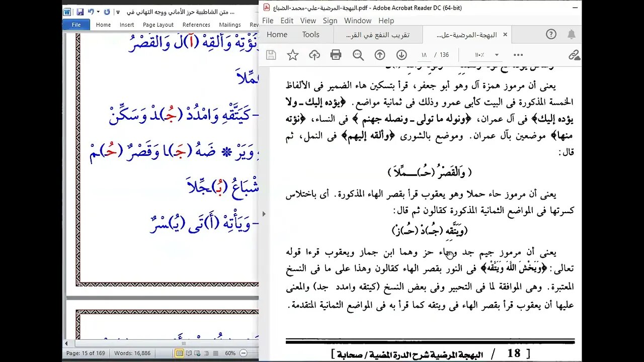Viewport: 644px width, 362px height.
Task: Click the Redo icon in Word
Action: pos(106,12)
